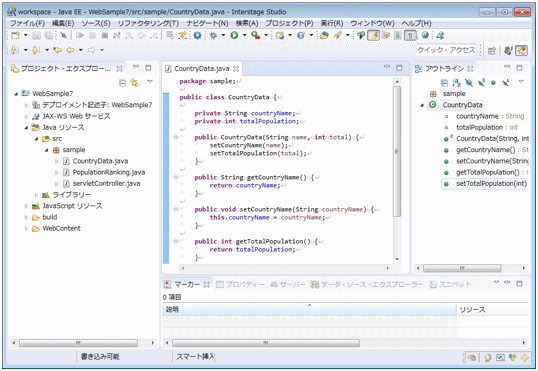Switch to the プロパティー tab
The height and width of the screenshot is (371, 538).
click(240, 285)
